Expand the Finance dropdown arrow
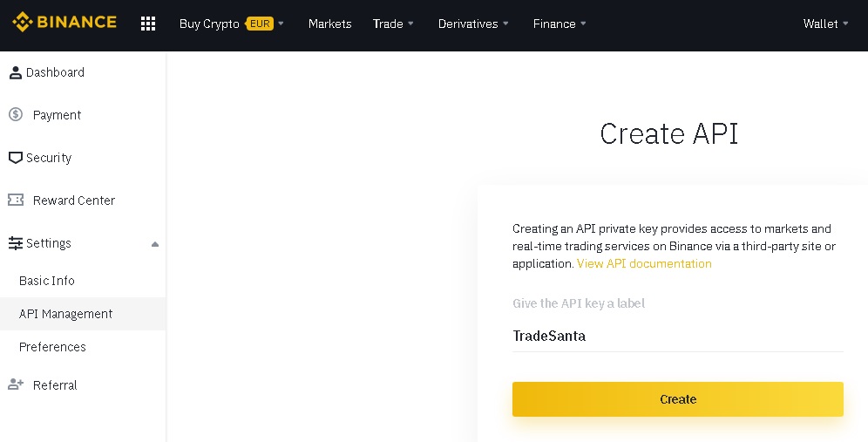The image size is (868, 442). pyautogui.click(x=583, y=24)
